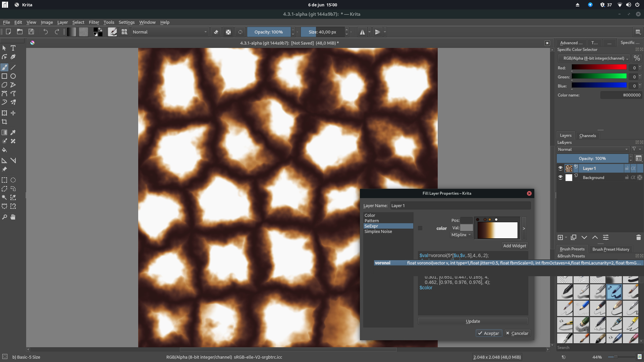Activate the Zoom tool
Image resolution: width=644 pixels, height=362 pixels.
[x=4, y=217]
